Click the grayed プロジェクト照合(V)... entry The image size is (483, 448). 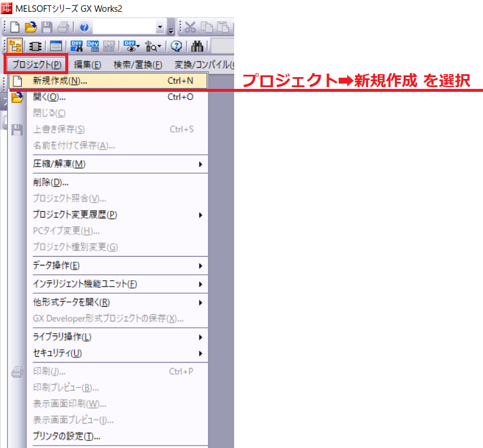point(108,198)
